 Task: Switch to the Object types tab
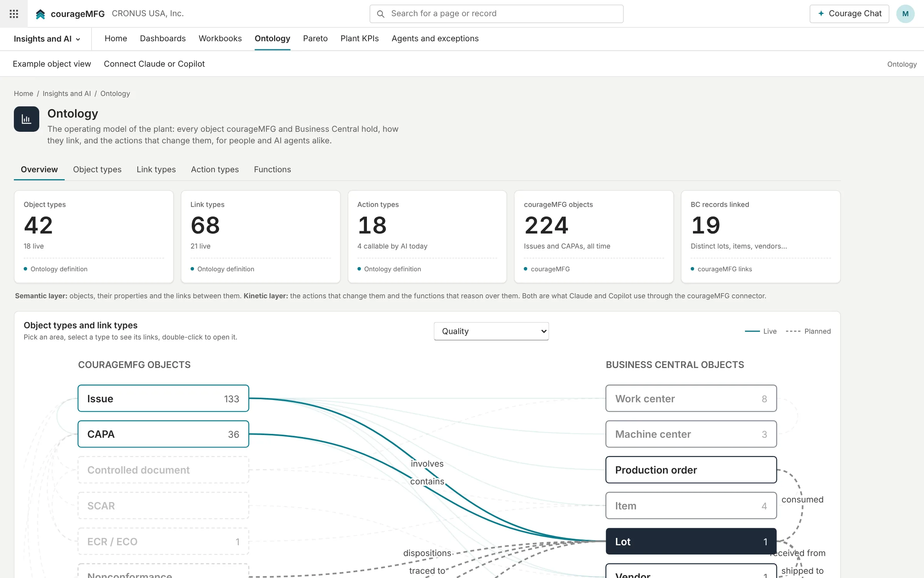(x=97, y=170)
